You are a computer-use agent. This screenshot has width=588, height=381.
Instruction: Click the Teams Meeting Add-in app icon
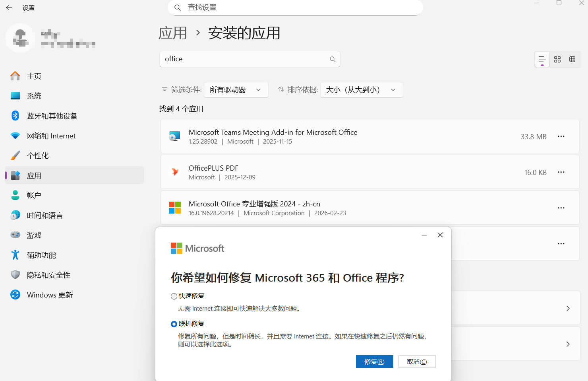coord(175,136)
